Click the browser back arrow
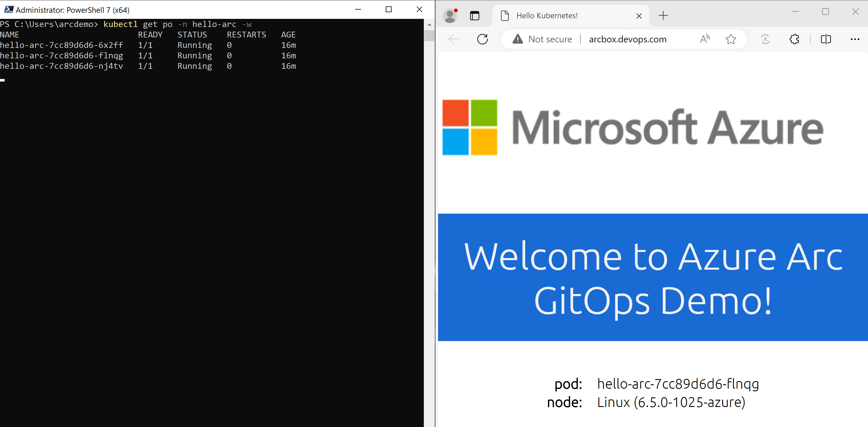 (453, 39)
